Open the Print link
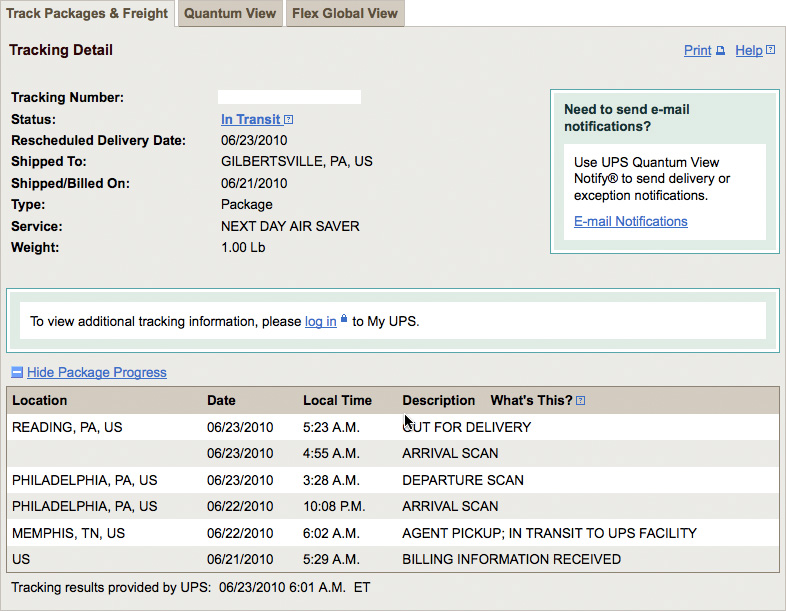 click(697, 51)
